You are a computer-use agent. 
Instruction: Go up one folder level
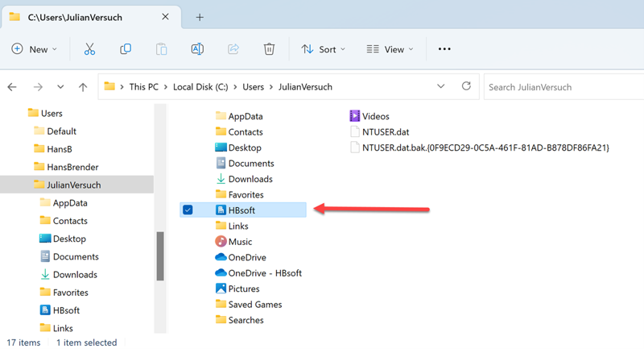click(x=83, y=87)
